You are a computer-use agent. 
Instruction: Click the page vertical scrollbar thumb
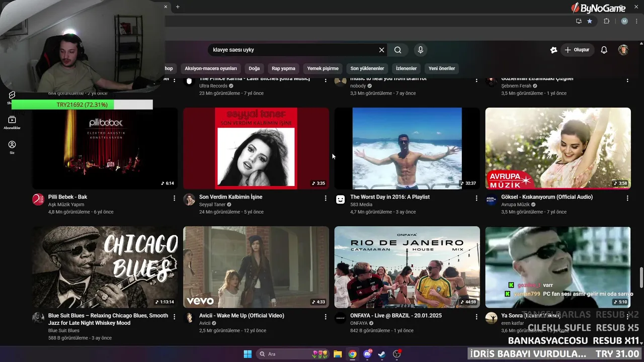[x=641, y=279]
